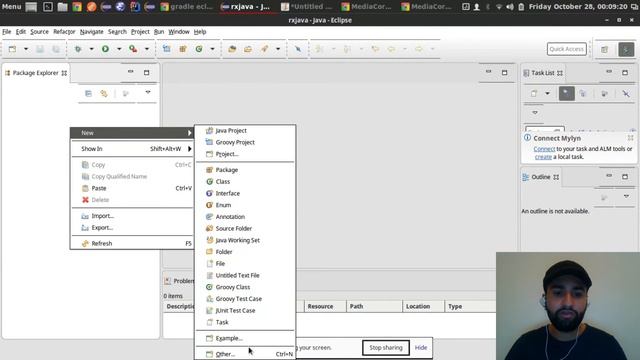The width and height of the screenshot is (640, 360).
Task: Close the Connect Mylyn notice
Action: pyautogui.click(x=631, y=138)
